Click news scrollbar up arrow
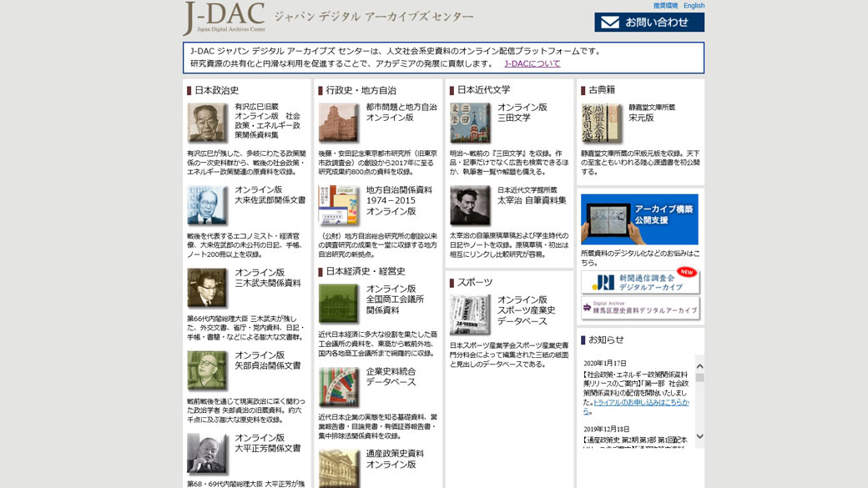868x488 pixels. pos(699,366)
